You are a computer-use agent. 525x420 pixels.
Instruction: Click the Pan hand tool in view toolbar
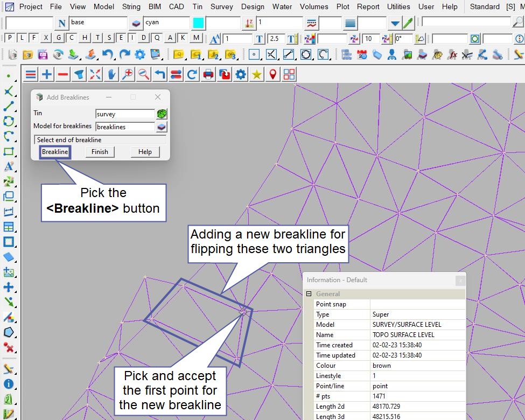111,74
